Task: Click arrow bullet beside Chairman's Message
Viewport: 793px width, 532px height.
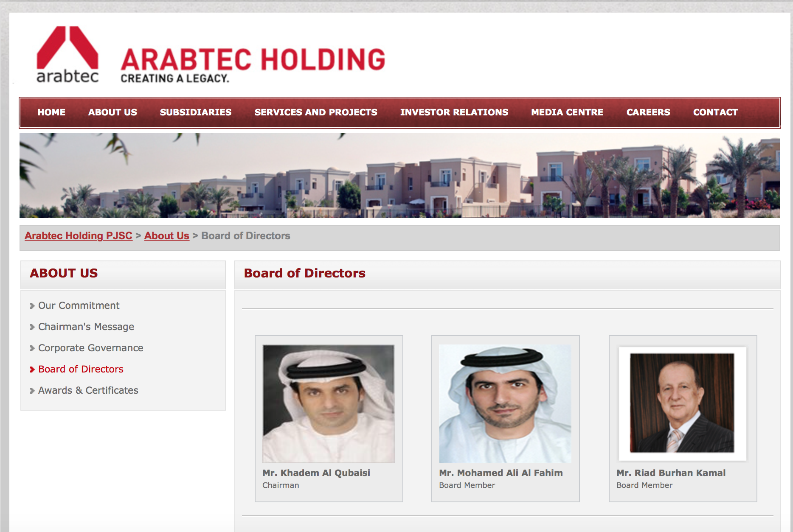Action: 32,327
